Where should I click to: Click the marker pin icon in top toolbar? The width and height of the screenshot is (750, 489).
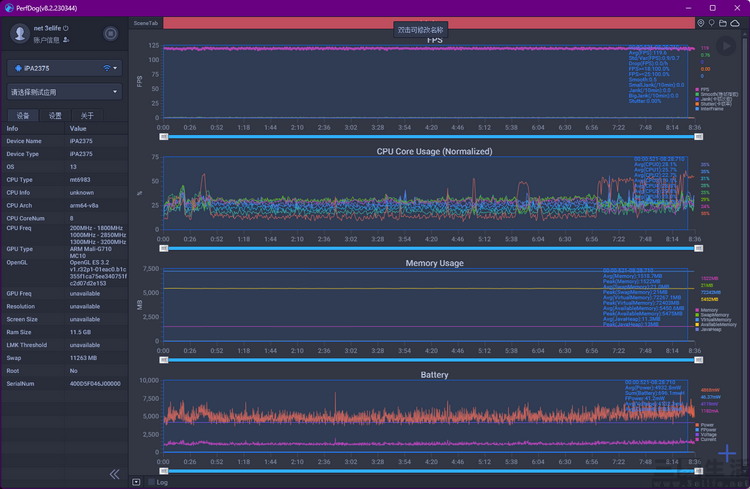point(712,23)
